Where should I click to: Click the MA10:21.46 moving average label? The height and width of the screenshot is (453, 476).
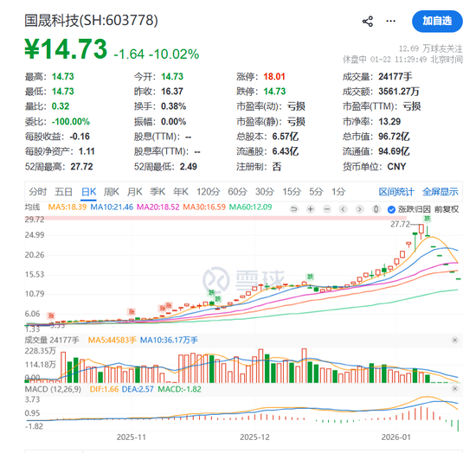click(x=112, y=207)
